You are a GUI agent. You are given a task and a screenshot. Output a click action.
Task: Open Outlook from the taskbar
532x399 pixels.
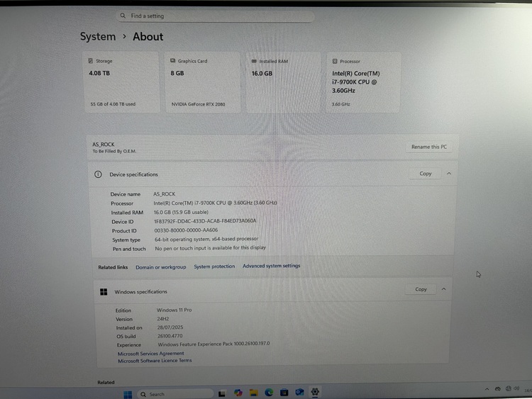point(299,392)
